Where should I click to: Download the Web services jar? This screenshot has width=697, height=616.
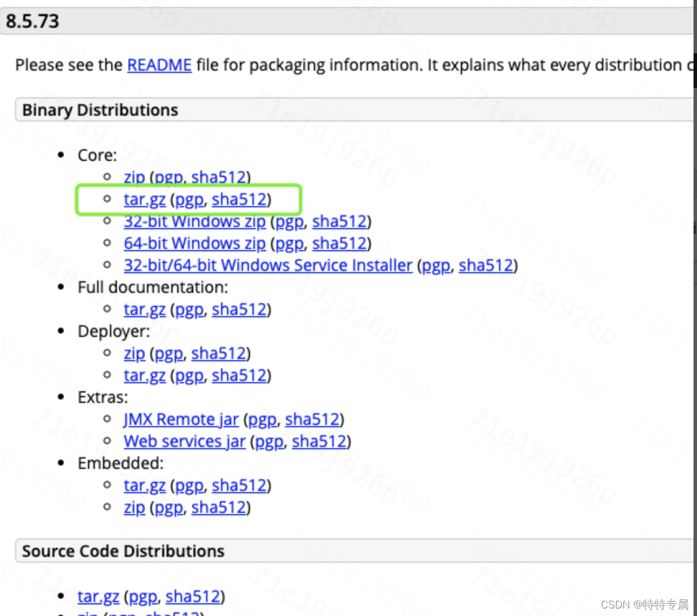(185, 441)
